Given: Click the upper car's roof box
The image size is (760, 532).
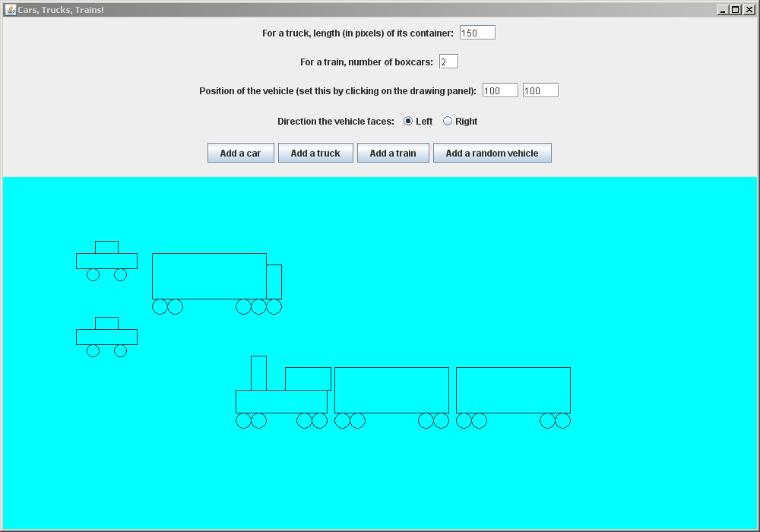Looking at the screenshot, I should click(106, 247).
